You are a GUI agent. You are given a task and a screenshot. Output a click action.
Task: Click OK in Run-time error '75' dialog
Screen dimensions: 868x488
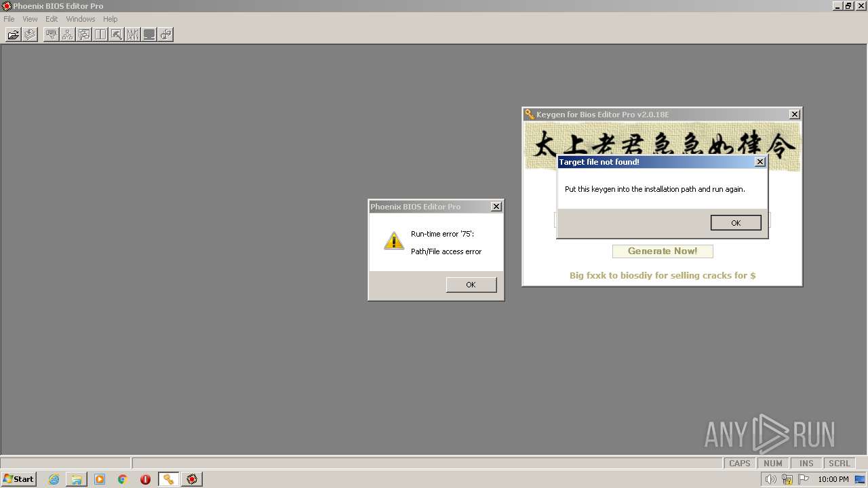click(471, 285)
